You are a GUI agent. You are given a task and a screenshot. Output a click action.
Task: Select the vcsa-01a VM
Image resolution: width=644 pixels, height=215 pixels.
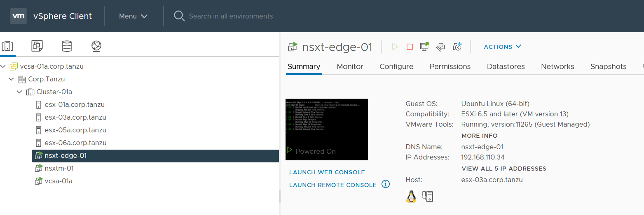coord(59,181)
